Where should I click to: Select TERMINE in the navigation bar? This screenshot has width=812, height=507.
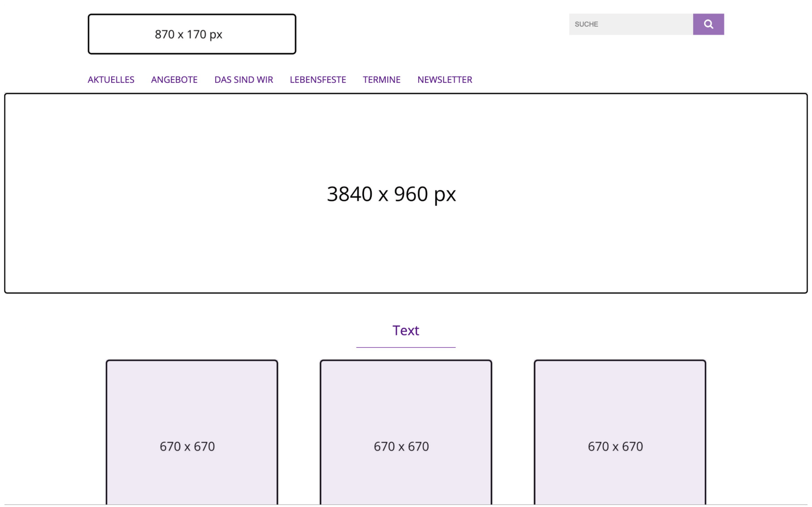381,80
